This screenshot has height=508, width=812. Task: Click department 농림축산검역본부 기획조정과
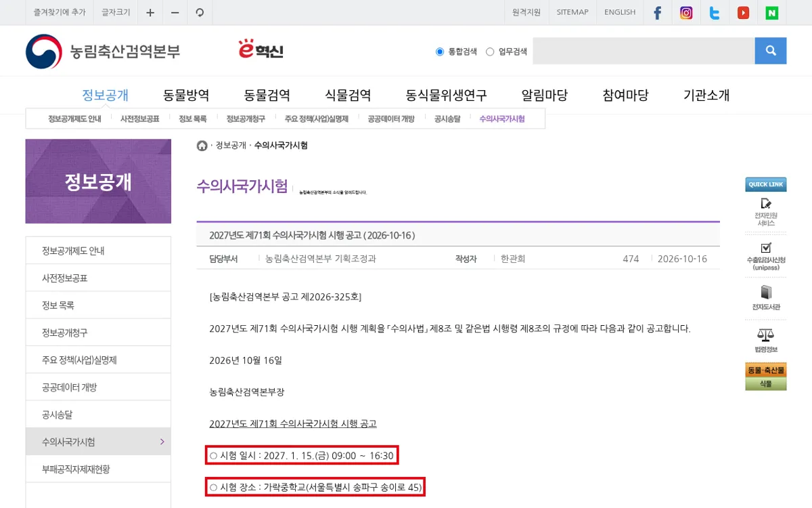tap(321, 259)
